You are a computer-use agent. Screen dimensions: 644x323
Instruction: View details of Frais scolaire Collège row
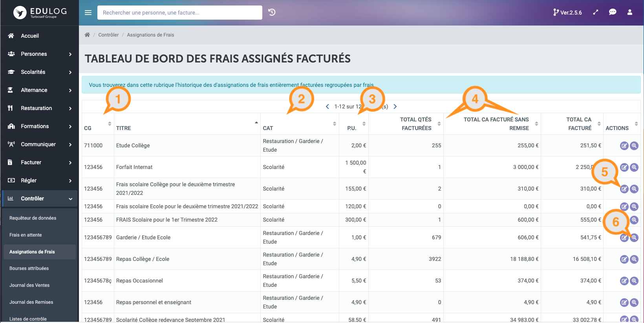tap(634, 189)
